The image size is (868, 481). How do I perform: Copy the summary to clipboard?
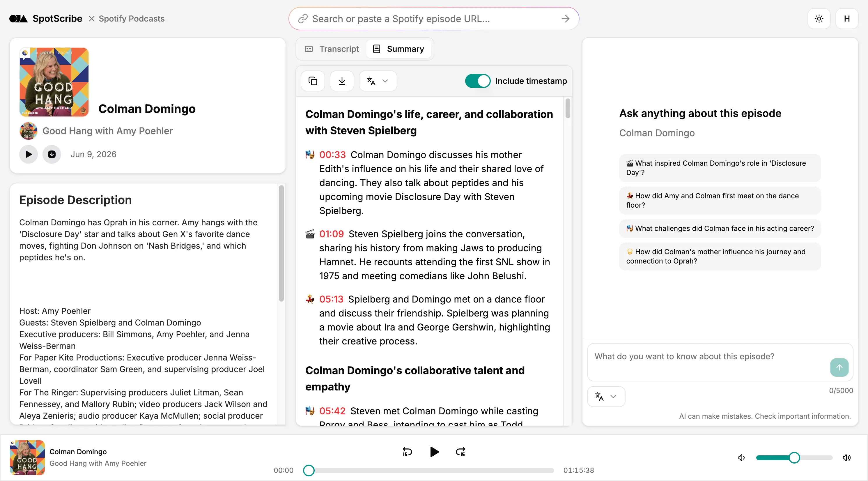tap(313, 81)
